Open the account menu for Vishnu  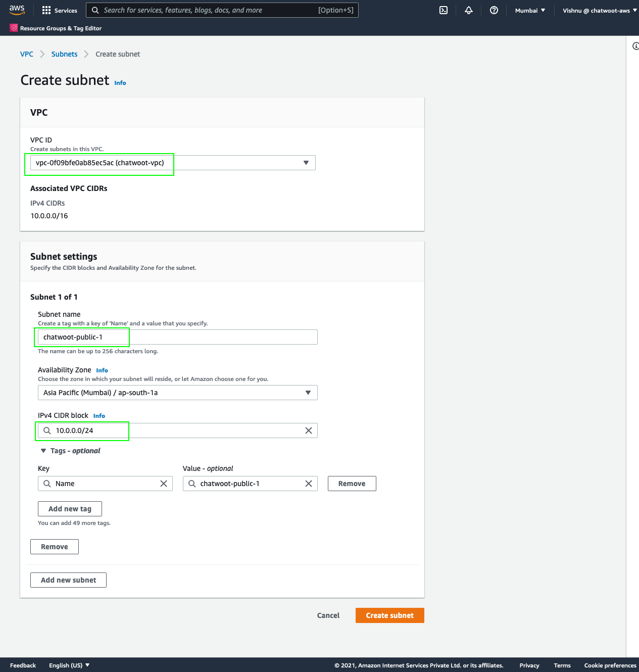pyautogui.click(x=599, y=10)
